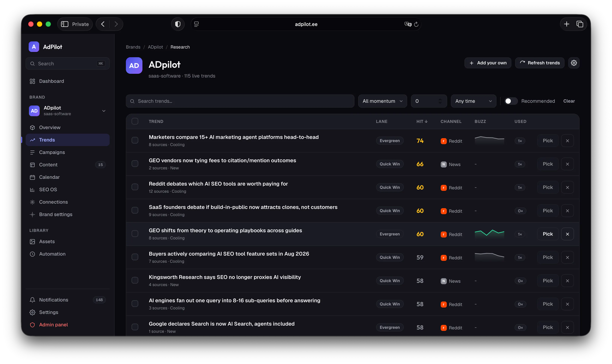Check the Google declares Search row
This screenshot has width=612, height=364.
pyautogui.click(x=135, y=327)
